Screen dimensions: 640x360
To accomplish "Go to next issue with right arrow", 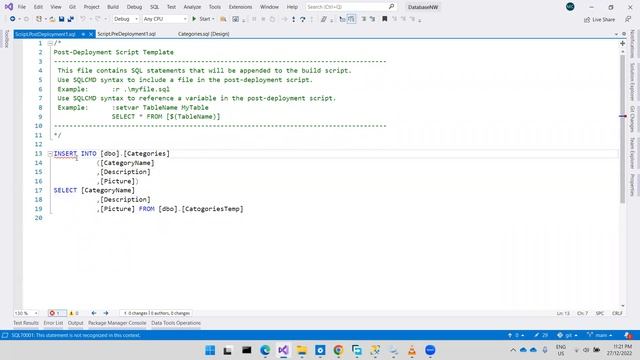I will click(x=106, y=313).
